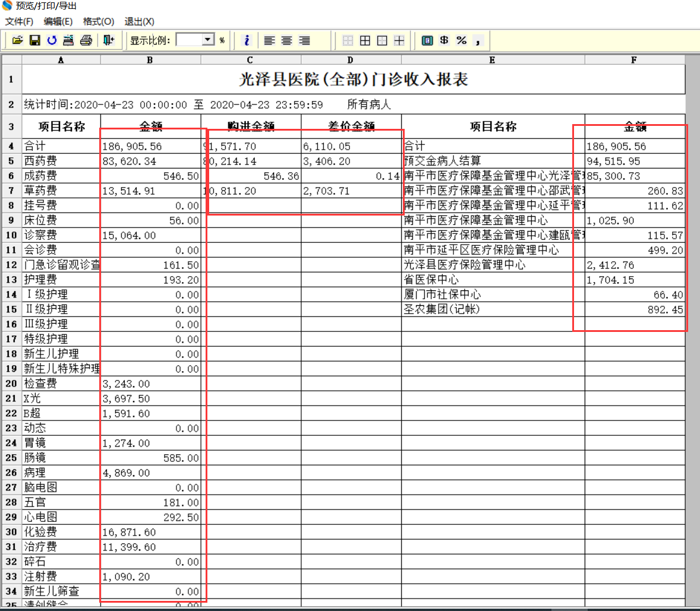
Task: Center align cell text
Action: coord(286,40)
